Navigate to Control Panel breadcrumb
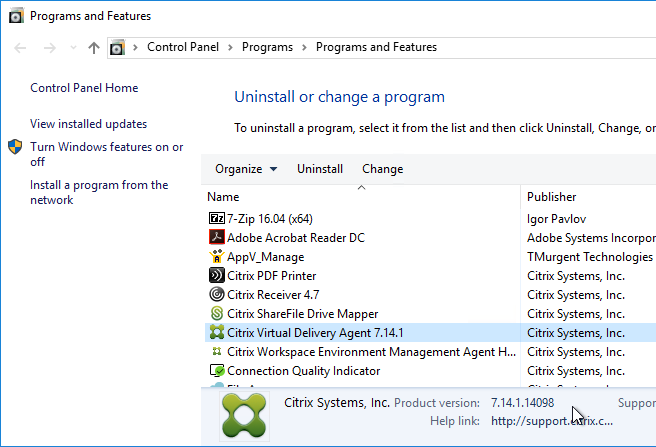 183,47
